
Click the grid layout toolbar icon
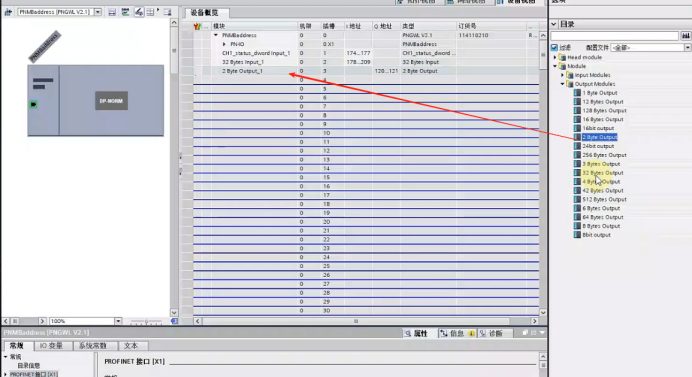pos(150,12)
